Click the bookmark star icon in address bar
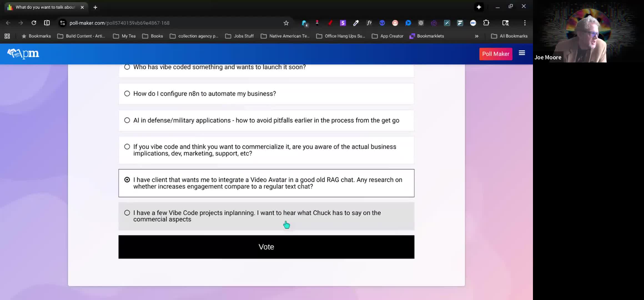 click(x=286, y=23)
